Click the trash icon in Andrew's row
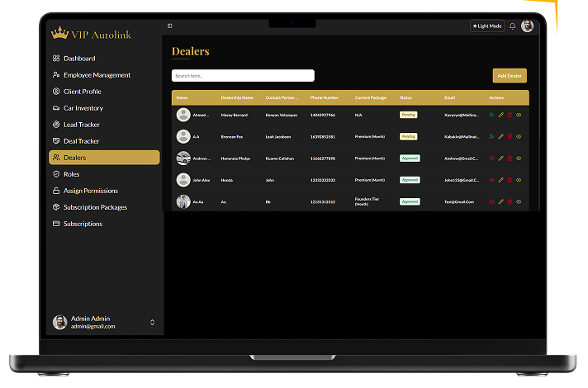The height and width of the screenshot is (388, 588). tap(510, 158)
